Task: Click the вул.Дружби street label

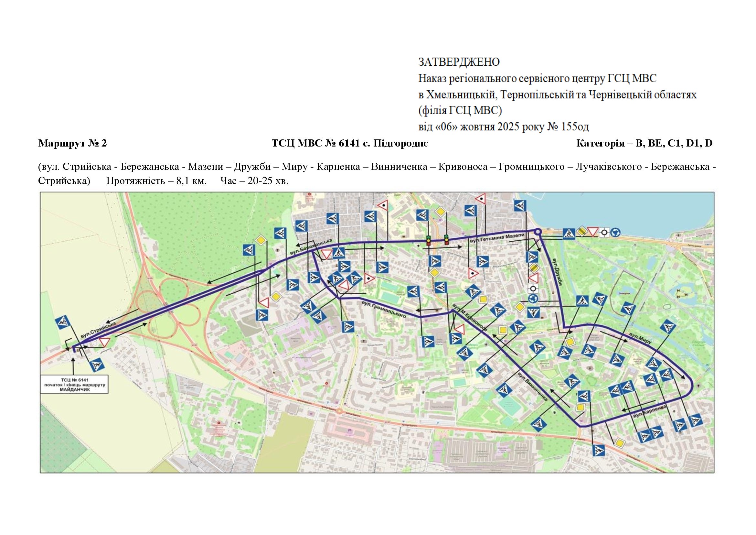Action: [x=558, y=272]
